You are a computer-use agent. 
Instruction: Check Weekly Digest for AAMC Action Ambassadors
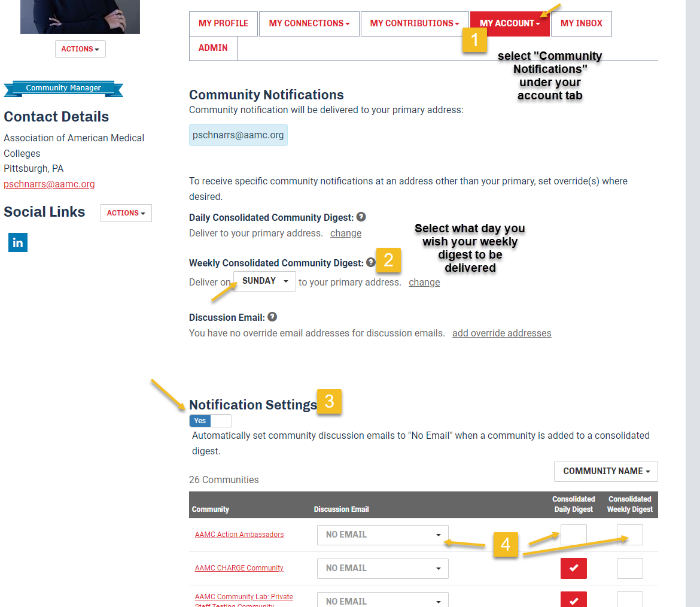coord(630,535)
